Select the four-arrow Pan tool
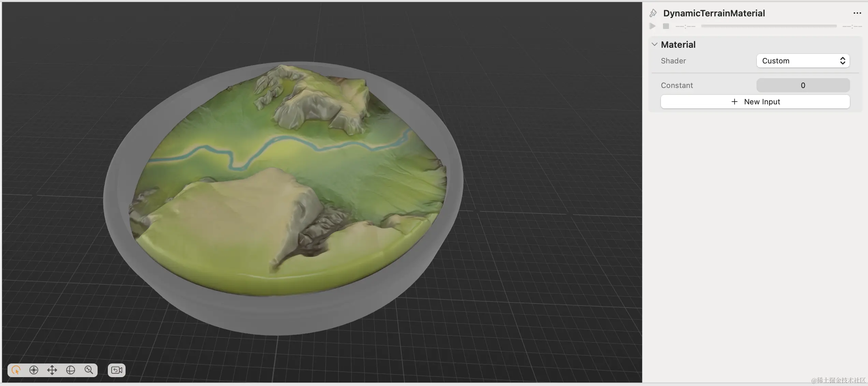Viewport: 868px width, 386px height. point(52,370)
